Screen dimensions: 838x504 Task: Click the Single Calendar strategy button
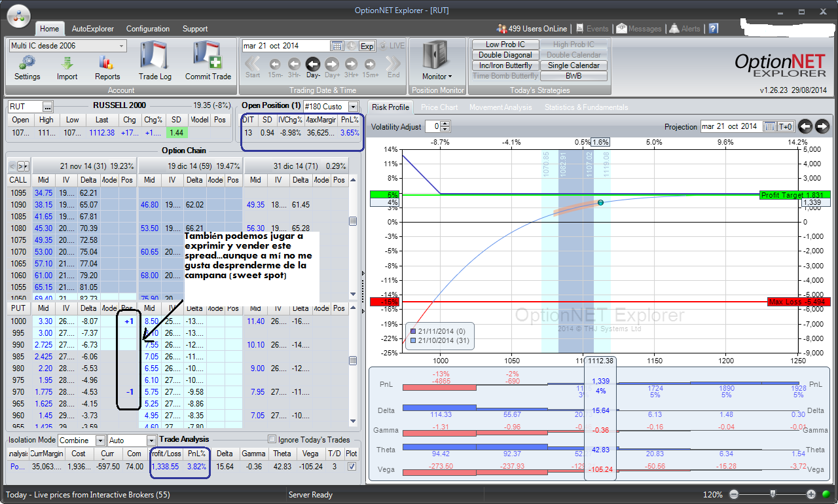click(574, 65)
